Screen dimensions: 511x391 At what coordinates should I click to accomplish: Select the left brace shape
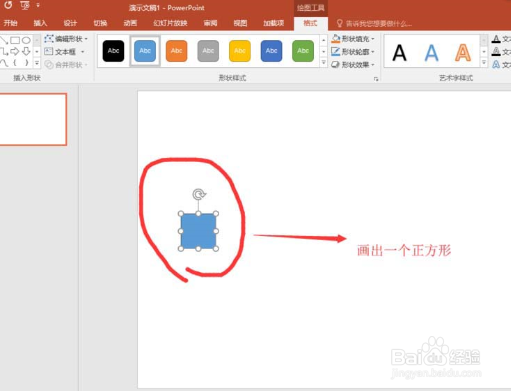tap(15, 63)
